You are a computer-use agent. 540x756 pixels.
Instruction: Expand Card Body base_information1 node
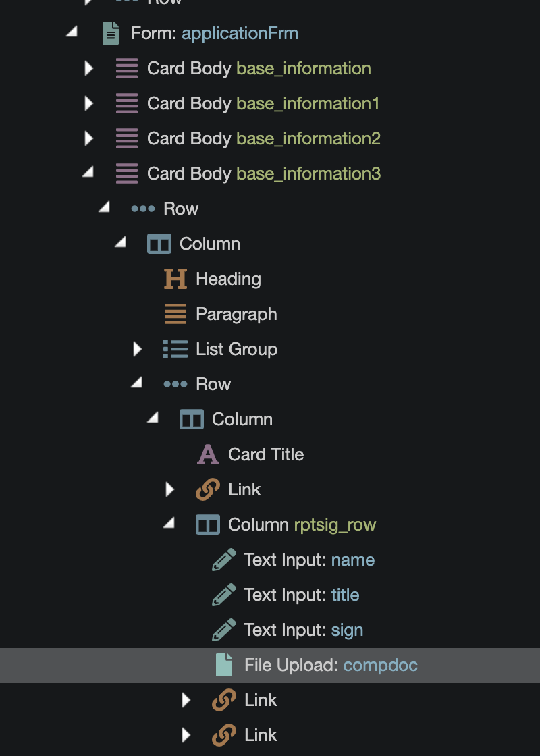click(88, 103)
